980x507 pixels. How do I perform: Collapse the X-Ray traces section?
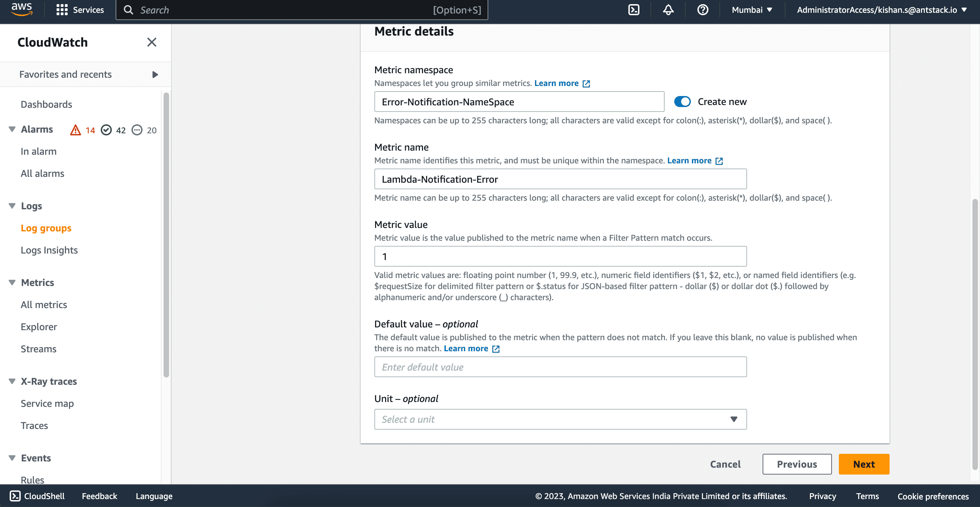(x=12, y=381)
